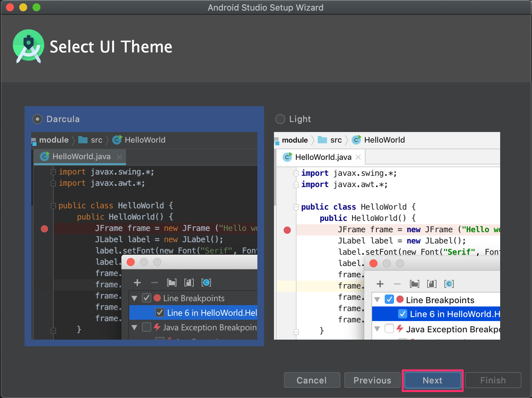Click the Darcula preview thumbnail
The image size is (532, 398).
point(144,236)
